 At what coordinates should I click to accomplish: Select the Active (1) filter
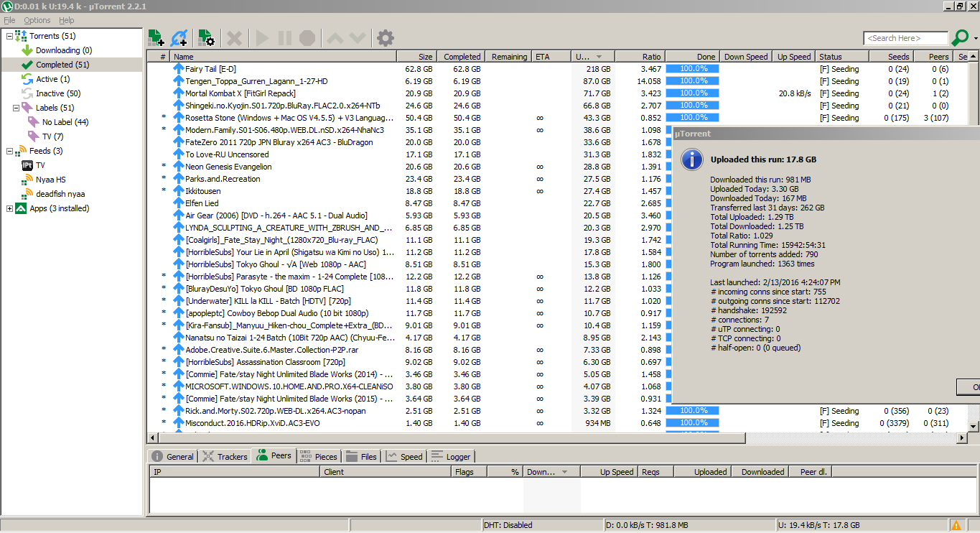pyautogui.click(x=52, y=79)
